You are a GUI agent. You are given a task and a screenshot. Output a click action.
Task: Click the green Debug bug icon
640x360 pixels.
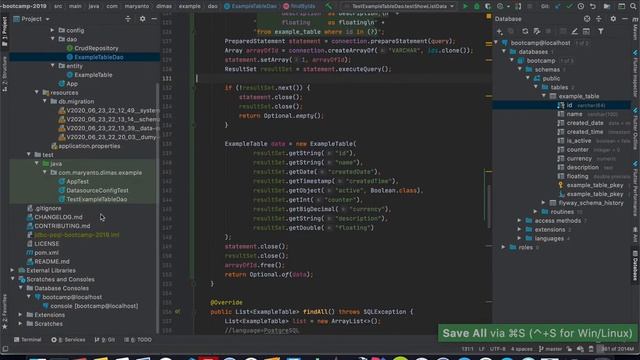pos(476,6)
